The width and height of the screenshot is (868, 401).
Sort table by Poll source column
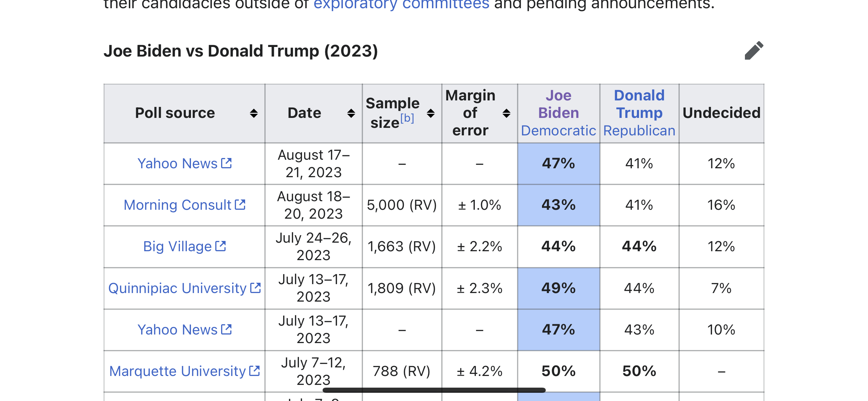click(254, 113)
